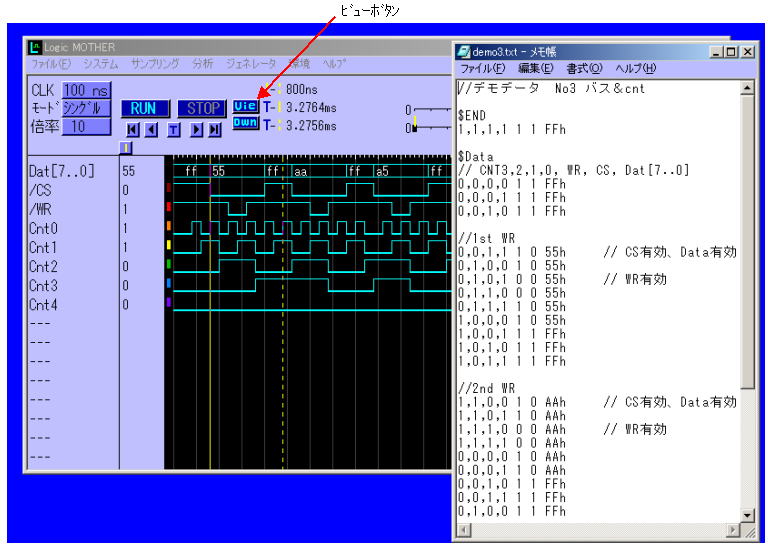Click the small cursor marker above the waveform
Screen dimensions: 768x545
click(x=126, y=148)
